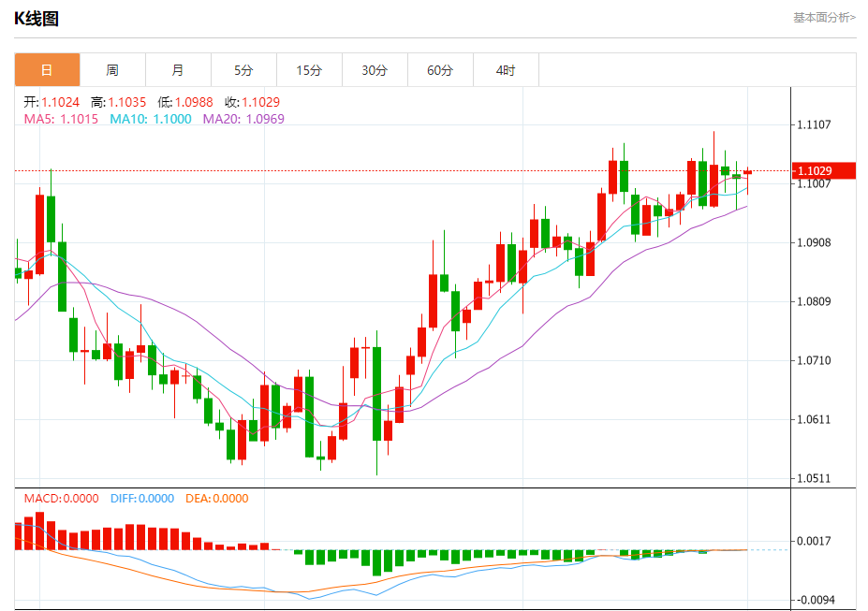The width and height of the screenshot is (868, 611).
Task: Click the 高:1.1035 high price value
Action: pyautogui.click(x=119, y=102)
